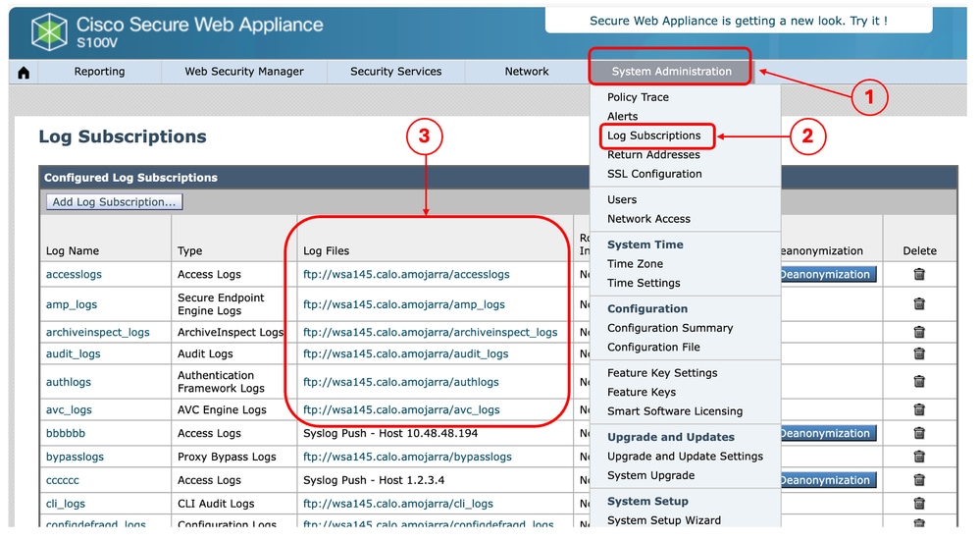Select Policy Trace from dropdown menu

pos(638,97)
